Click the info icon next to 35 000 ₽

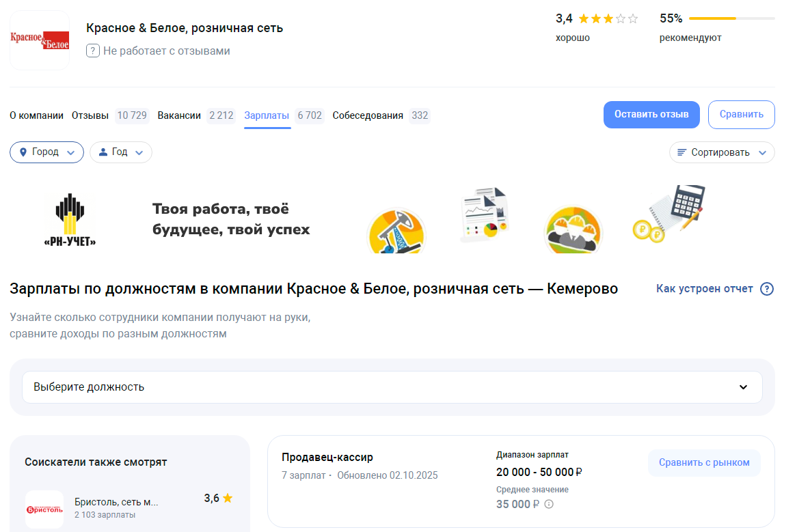[x=549, y=504]
